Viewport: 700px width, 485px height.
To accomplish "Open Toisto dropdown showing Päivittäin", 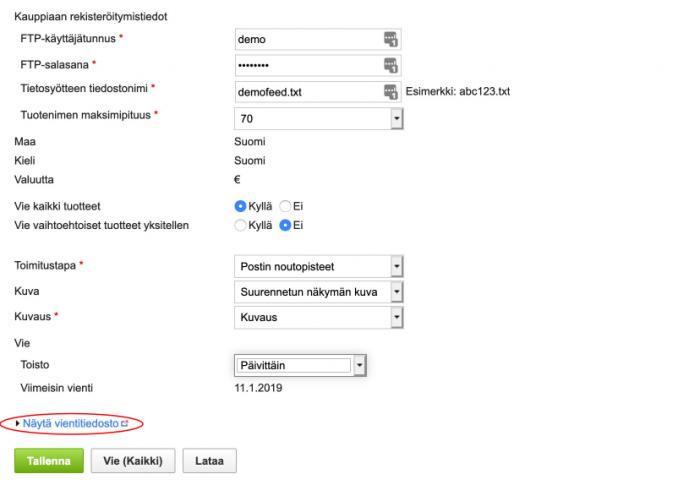I will point(300,365).
